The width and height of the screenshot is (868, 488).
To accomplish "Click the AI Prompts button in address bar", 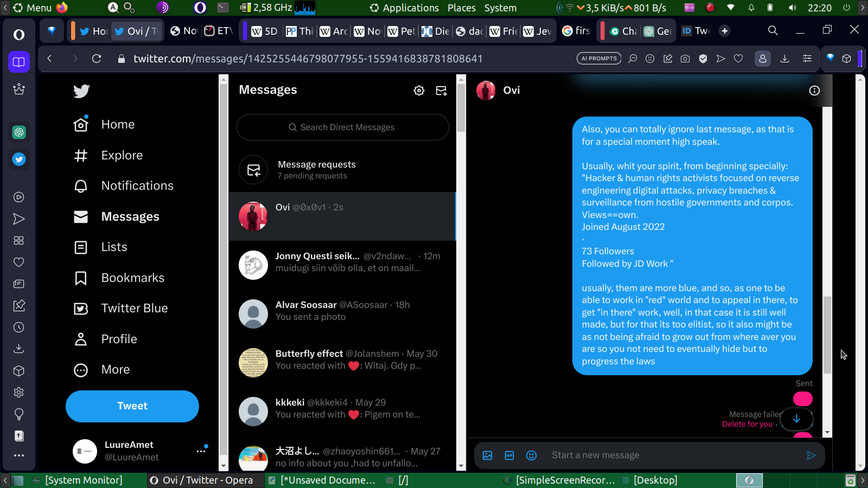I will tap(599, 59).
